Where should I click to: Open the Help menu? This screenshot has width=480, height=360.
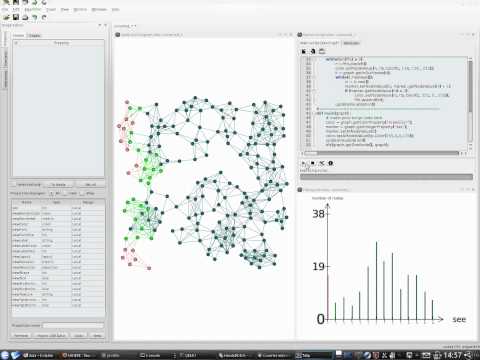tap(115, 9)
